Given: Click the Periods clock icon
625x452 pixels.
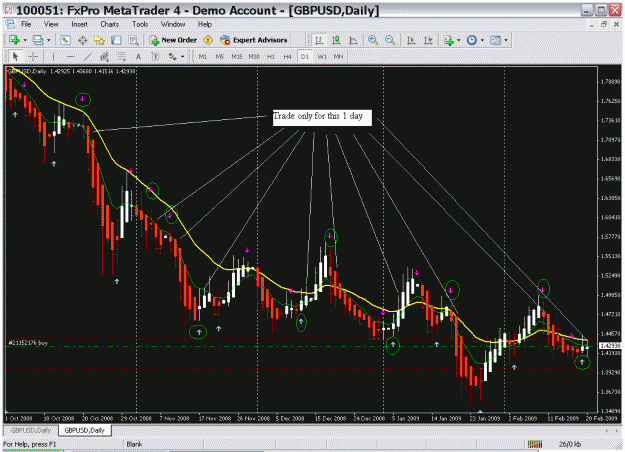Looking at the screenshot, I should [472, 40].
